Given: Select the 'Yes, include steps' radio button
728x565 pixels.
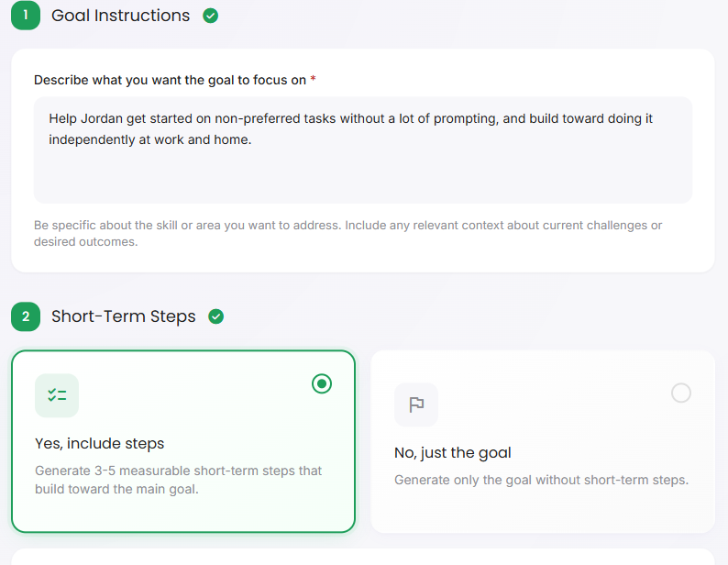Looking at the screenshot, I should pos(322,383).
